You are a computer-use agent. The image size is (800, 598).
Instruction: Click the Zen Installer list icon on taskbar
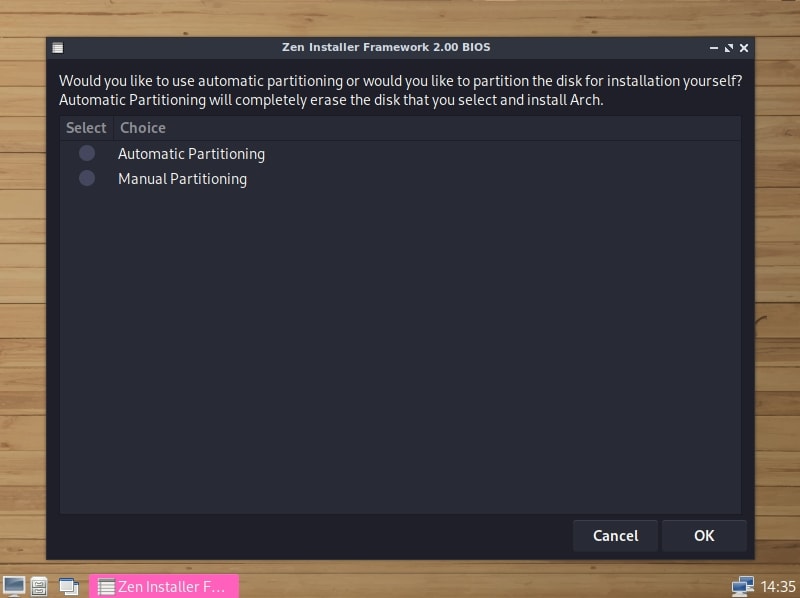point(106,587)
